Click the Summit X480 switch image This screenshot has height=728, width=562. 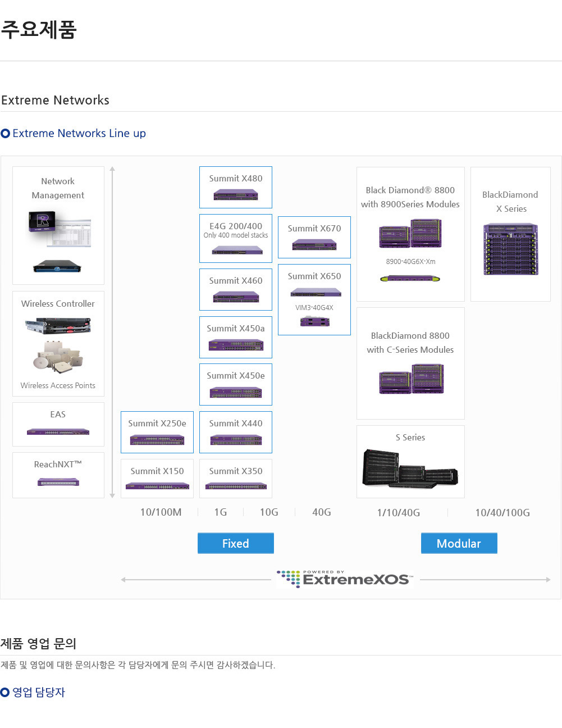tap(236, 195)
